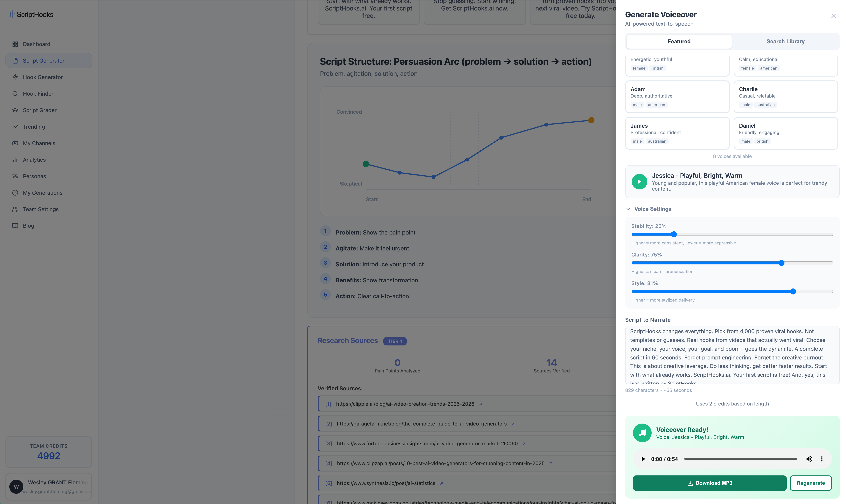Screen dimensions: 846x504
Task: View Analytics from the sidebar
Action: 34,160
